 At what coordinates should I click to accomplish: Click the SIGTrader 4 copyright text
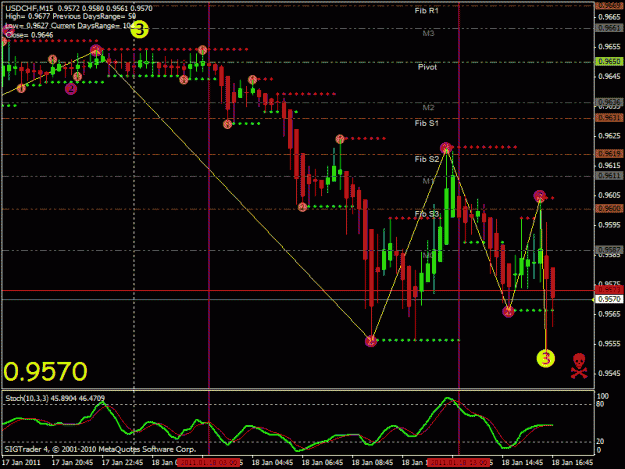(x=100, y=449)
